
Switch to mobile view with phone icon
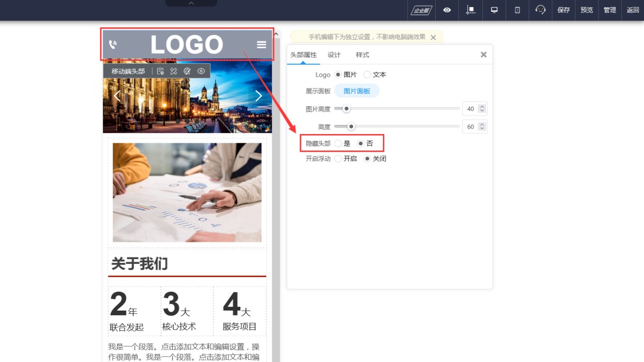pos(517,10)
